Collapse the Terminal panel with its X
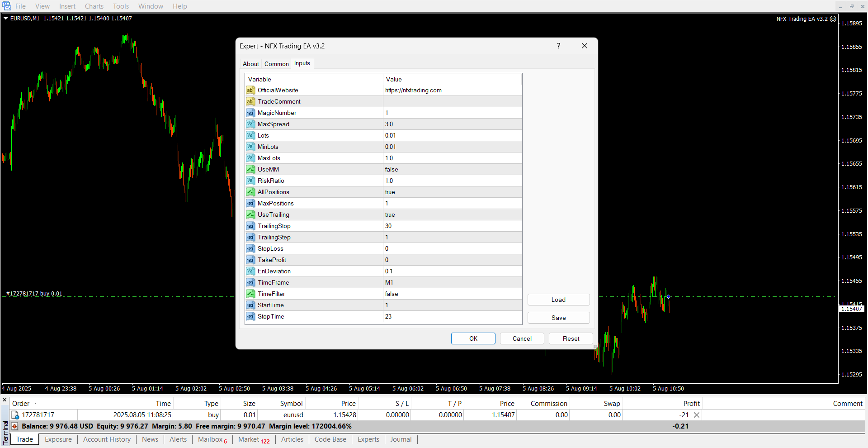Viewport: 868px width, 448px height. (x=5, y=400)
